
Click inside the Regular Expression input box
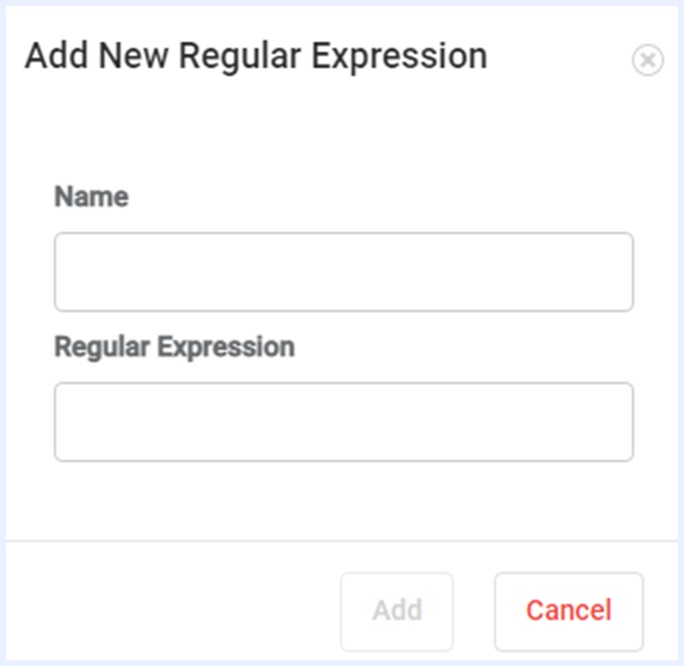343,421
